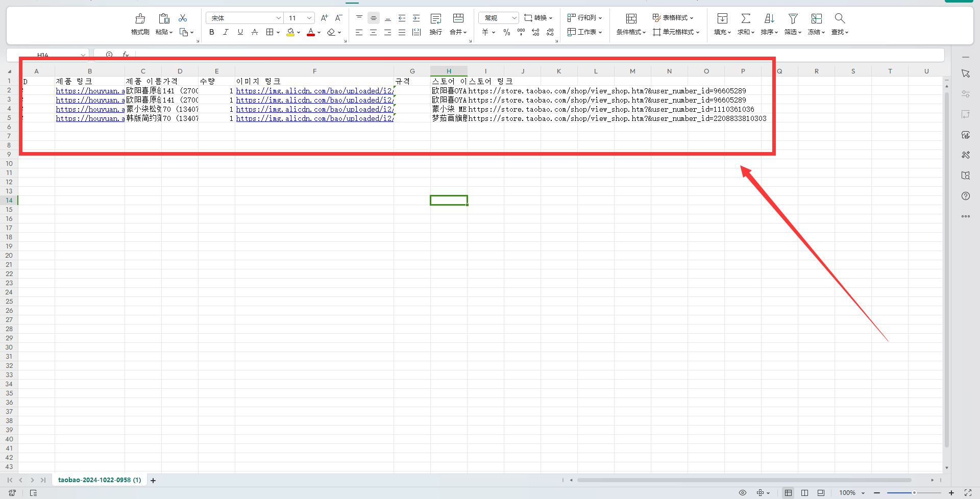980x499 pixels.
Task: Click the Format Painter brush icon
Action: pos(140,19)
